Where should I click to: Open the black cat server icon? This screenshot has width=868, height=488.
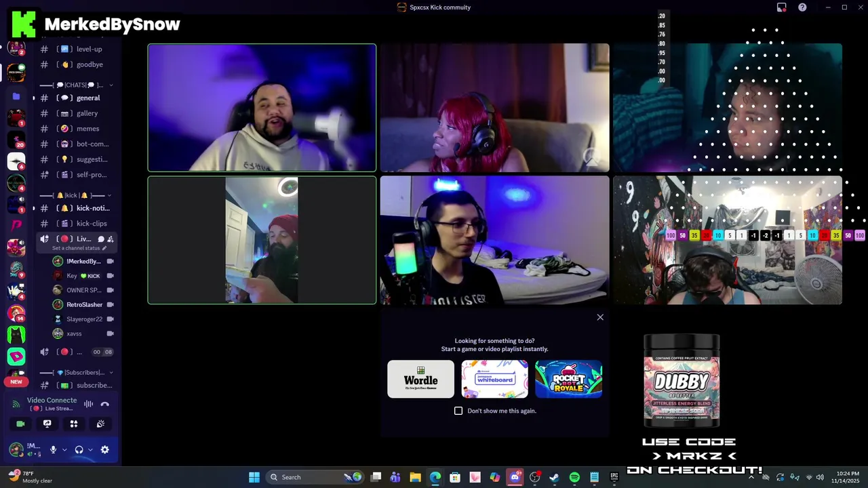(16, 334)
